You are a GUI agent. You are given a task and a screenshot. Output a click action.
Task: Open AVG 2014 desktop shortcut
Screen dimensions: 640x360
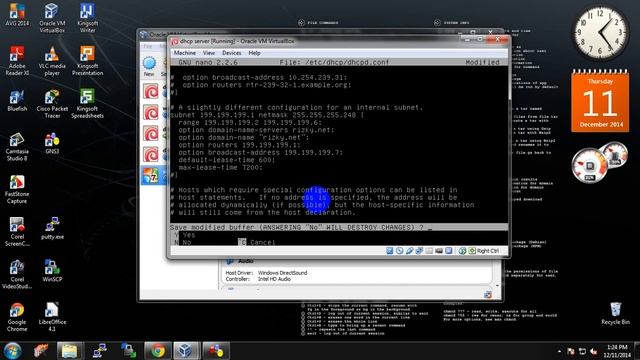17,15
